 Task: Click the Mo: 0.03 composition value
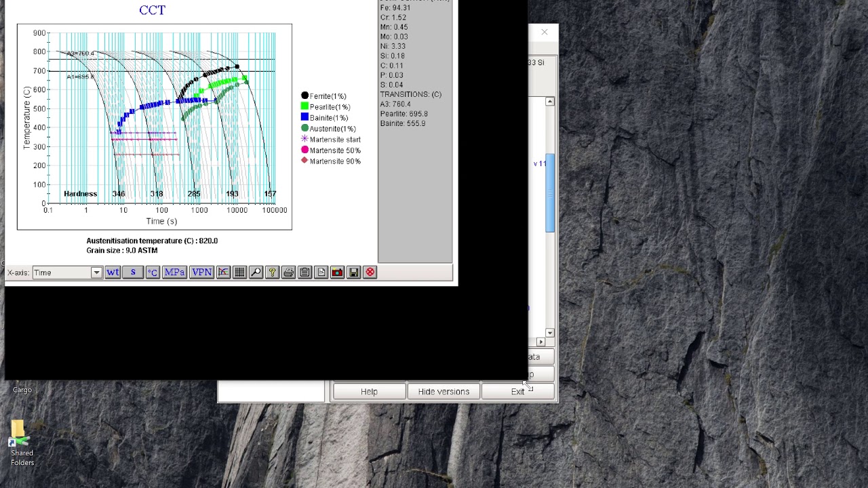[x=394, y=37]
